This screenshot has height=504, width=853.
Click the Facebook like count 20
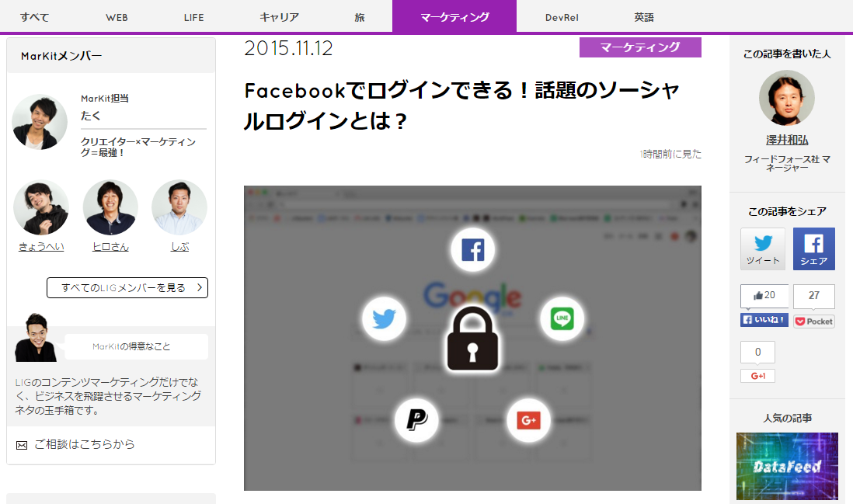(x=764, y=295)
